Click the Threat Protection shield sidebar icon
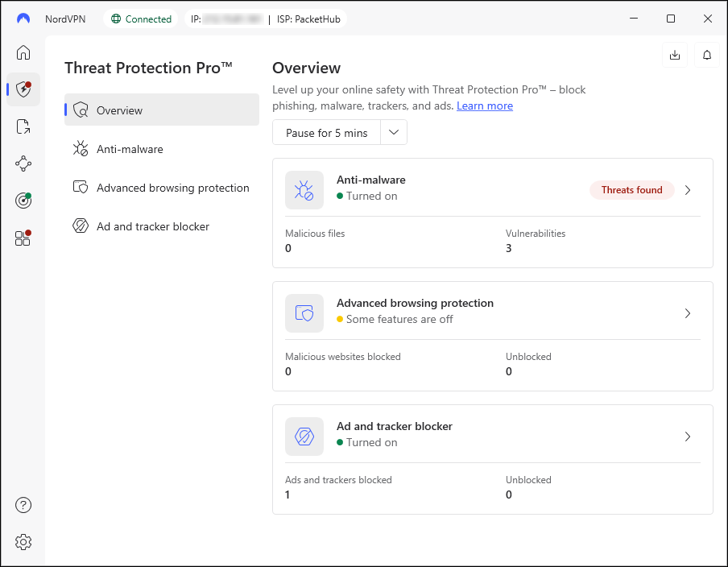This screenshot has height=567, width=728. (23, 89)
